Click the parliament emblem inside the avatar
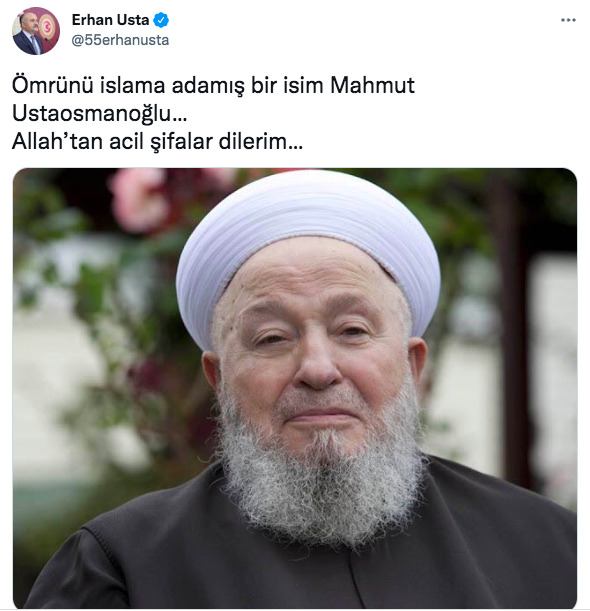This screenshot has width=590, height=611. point(47,26)
